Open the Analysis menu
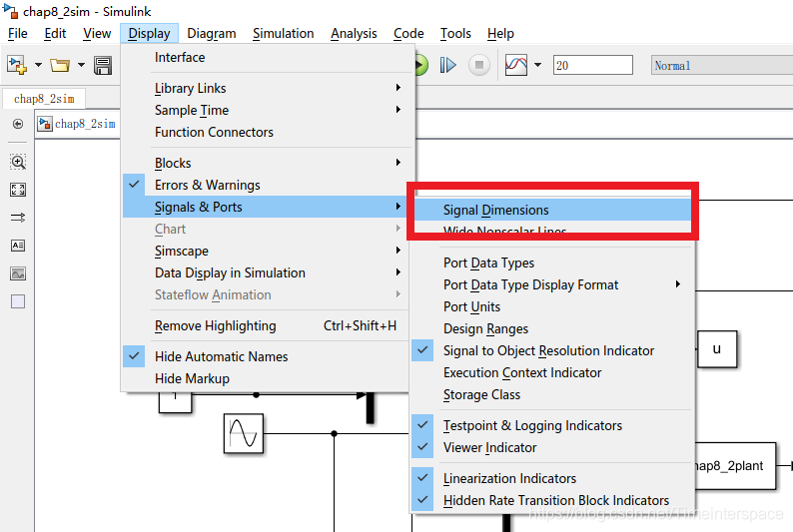Viewport: 793px width, 532px height. click(x=354, y=33)
